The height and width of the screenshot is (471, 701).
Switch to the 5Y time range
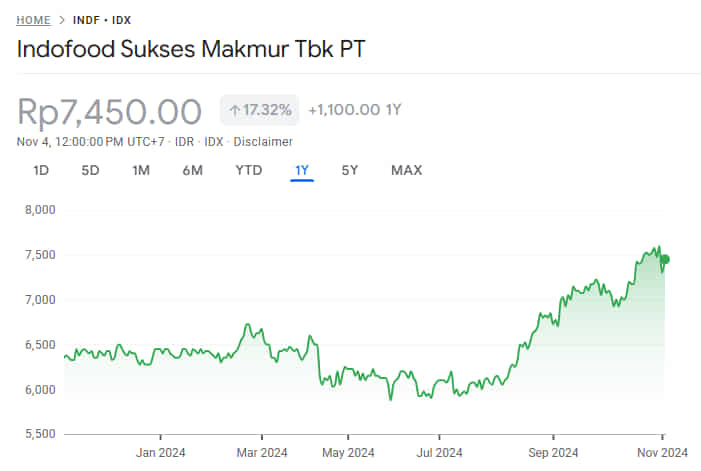pos(350,170)
